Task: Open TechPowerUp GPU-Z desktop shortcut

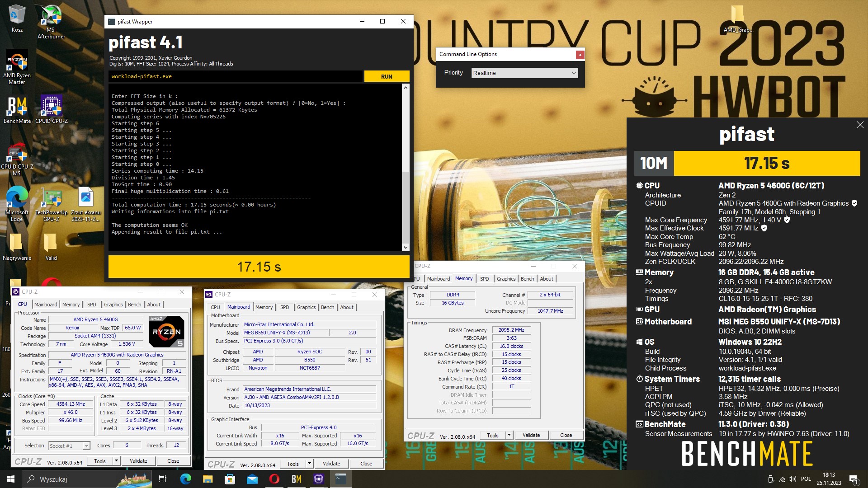Action: [52, 204]
